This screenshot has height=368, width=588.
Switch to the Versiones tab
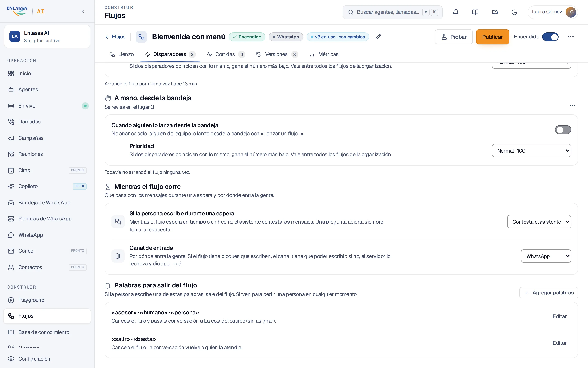tap(277, 54)
